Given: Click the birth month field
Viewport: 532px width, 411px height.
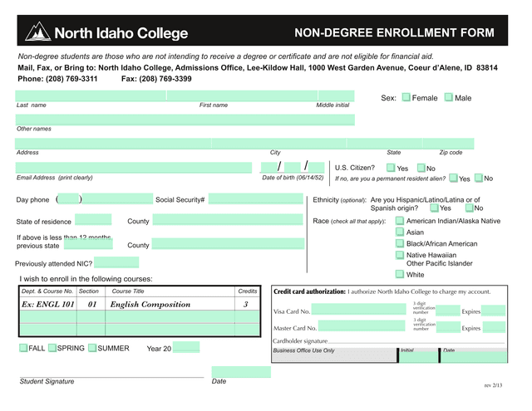Looking at the screenshot, I should pos(268,168).
